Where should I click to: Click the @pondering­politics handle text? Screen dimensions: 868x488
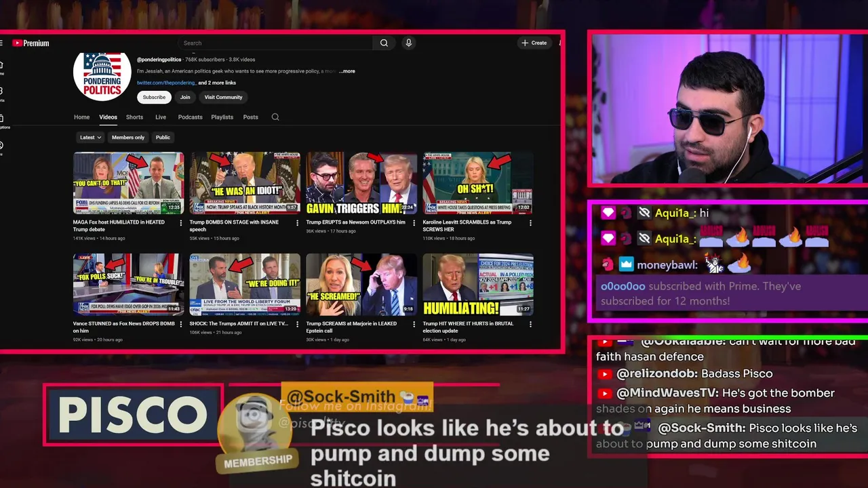tap(159, 60)
